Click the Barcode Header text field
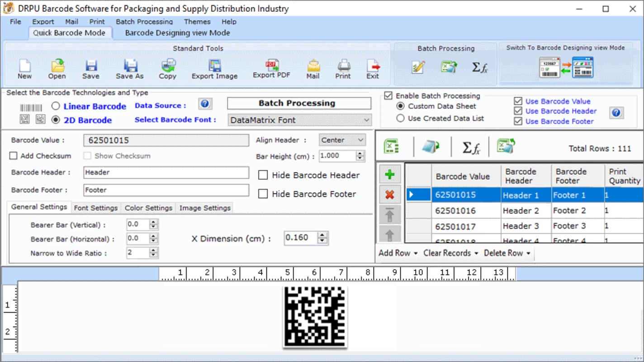Image resolution: width=644 pixels, height=362 pixels. pos(166,172)
